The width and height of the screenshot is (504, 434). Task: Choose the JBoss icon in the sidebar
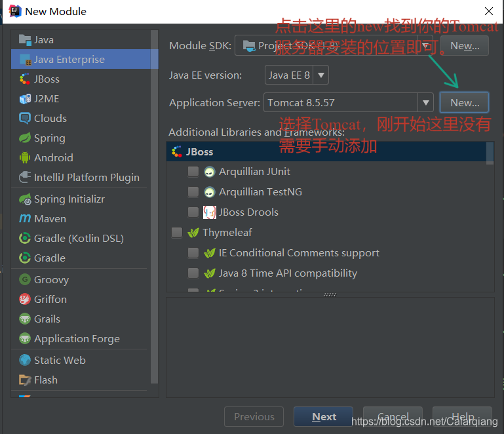point(25,79)
